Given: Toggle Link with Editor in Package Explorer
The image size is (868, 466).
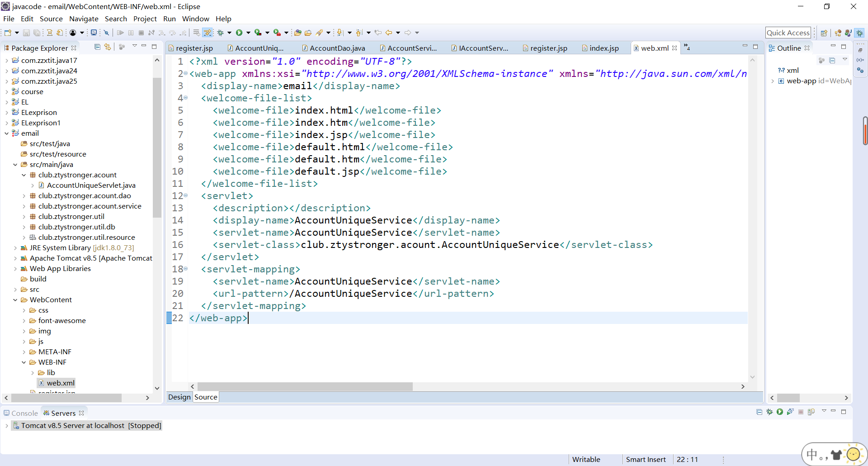Looking at the screenshot, I should tap(108, 47).
